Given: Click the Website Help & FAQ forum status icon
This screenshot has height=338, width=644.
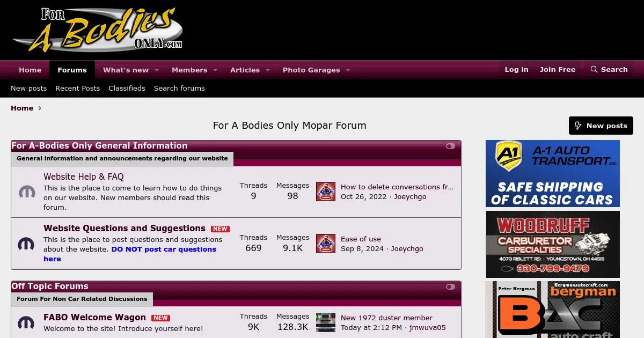Looking at the screenshot, I should click(27, 192).
